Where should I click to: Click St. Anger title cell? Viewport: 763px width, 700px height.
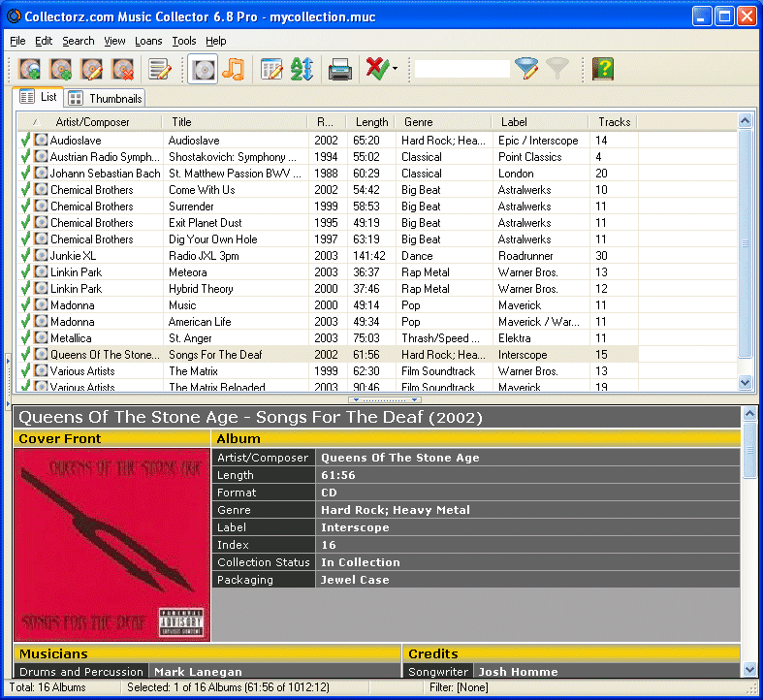tap(235, 337)
